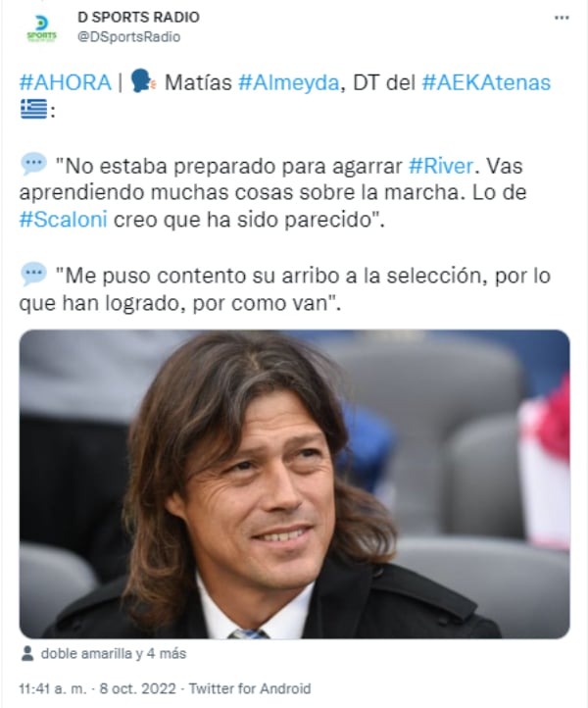Click the #Scaloni hashtag link
Image resolution: width=588 pixels, height=708 pixels.
(63, 220)
